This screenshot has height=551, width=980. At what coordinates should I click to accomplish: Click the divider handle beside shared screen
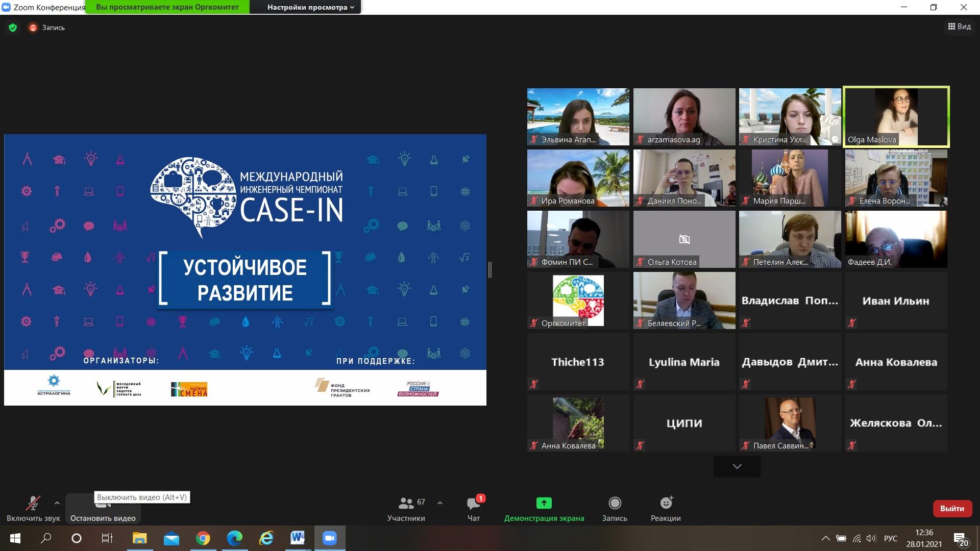pyautogui.click(x=490, y=270)
